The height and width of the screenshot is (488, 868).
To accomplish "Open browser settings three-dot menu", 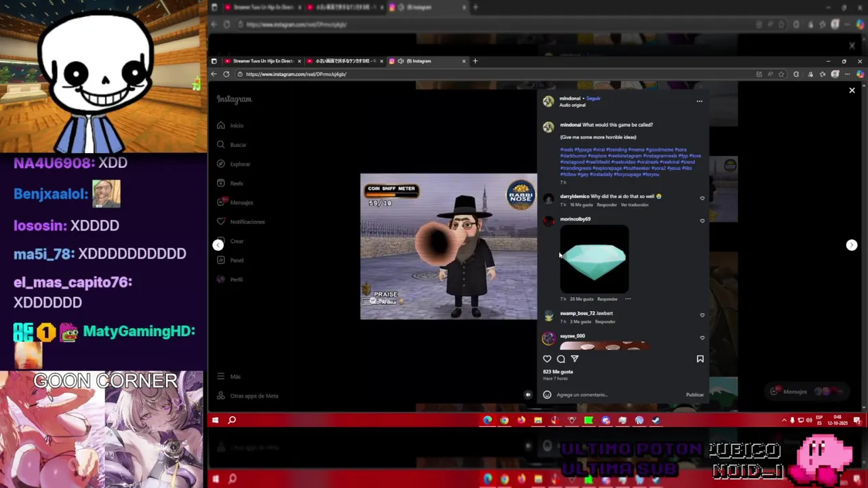I will pos(848,74).
